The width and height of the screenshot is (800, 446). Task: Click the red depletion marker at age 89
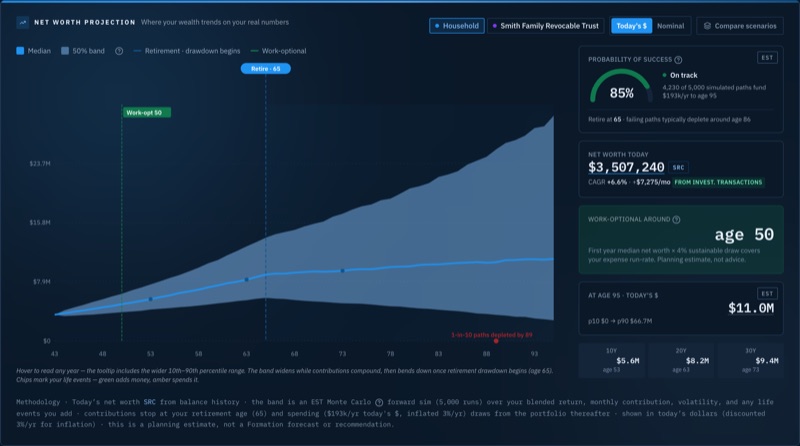[x=496, y=341]
